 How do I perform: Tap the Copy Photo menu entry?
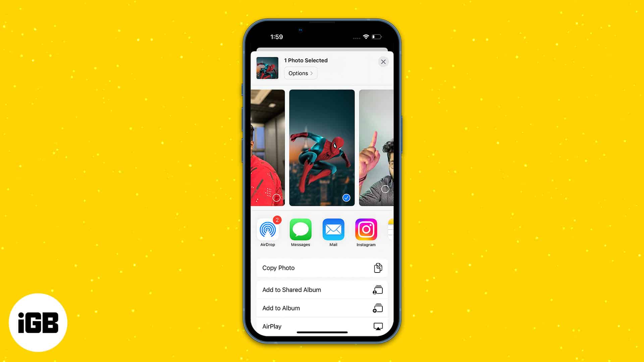(x=322, y=267)
